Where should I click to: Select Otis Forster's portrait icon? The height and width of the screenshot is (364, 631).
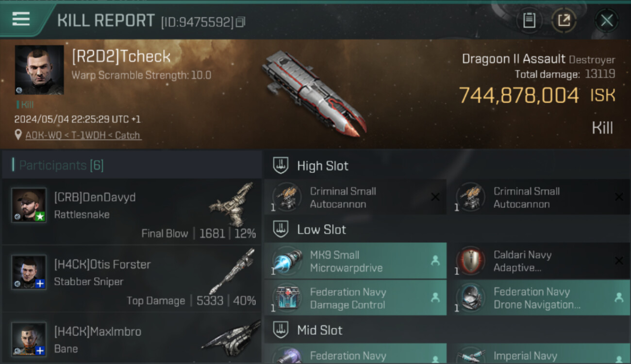[29, 272]
